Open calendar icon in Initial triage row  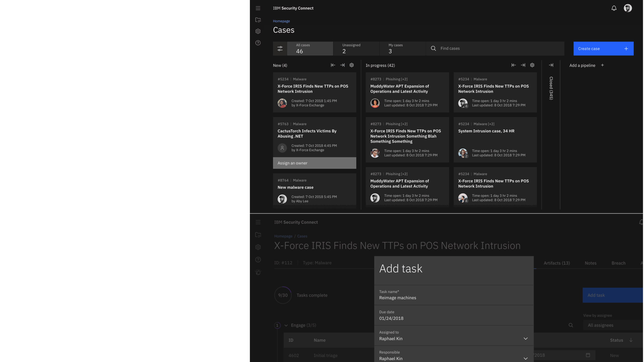click(588, 355)
